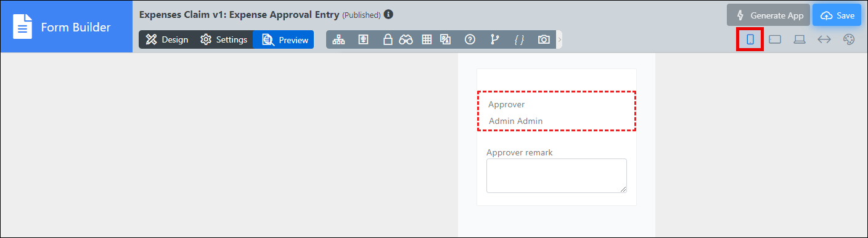Click the Generate App button

pyautogui.click(x=769, y=15)
